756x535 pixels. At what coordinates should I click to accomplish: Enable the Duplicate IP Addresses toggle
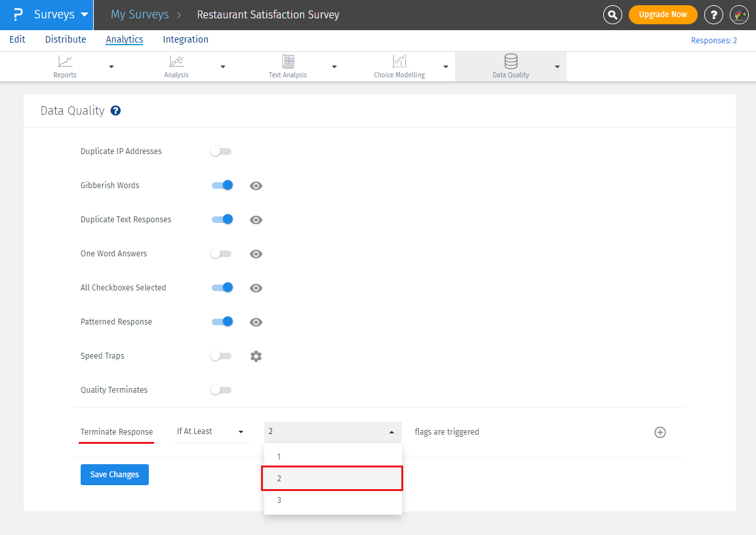(x=221, y=151)
